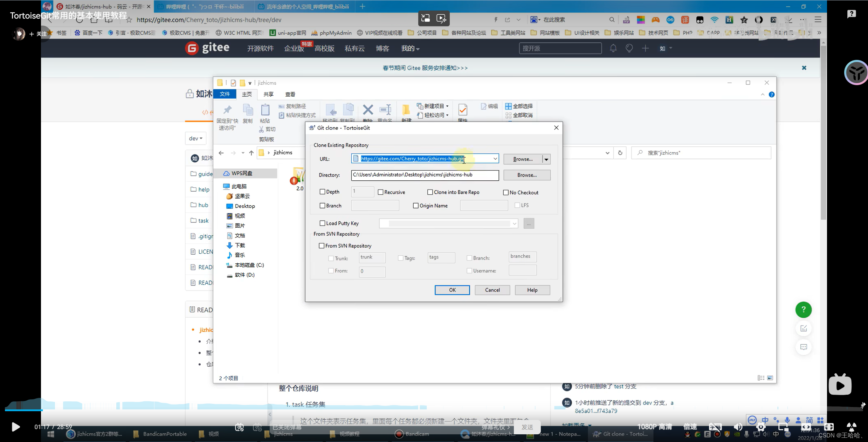Open Help for Git clone dialog
Image resolution: width=868 pixels, height=442 pixels.
[x=532, y=290]
